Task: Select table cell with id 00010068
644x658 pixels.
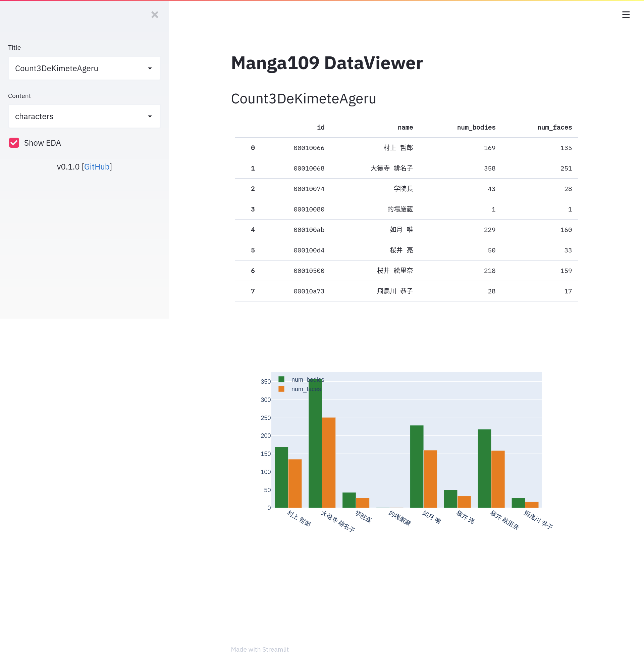Action: [x=309, y=168]
